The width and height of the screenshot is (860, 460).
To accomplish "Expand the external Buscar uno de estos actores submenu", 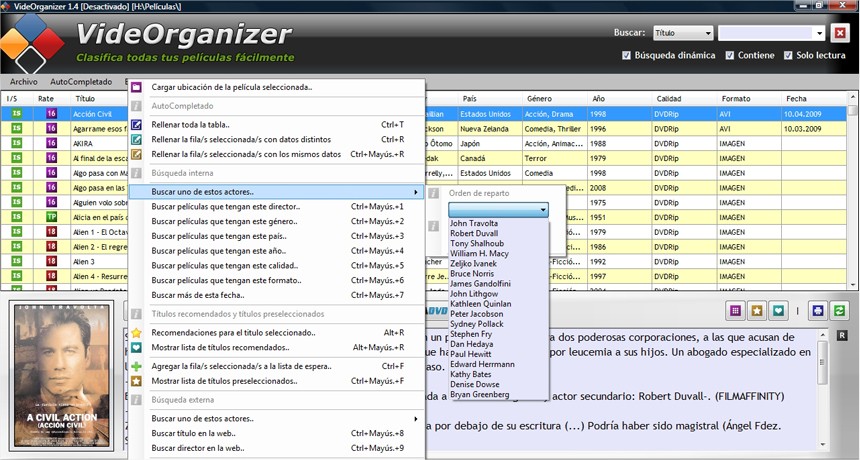I will pos(276,418).
